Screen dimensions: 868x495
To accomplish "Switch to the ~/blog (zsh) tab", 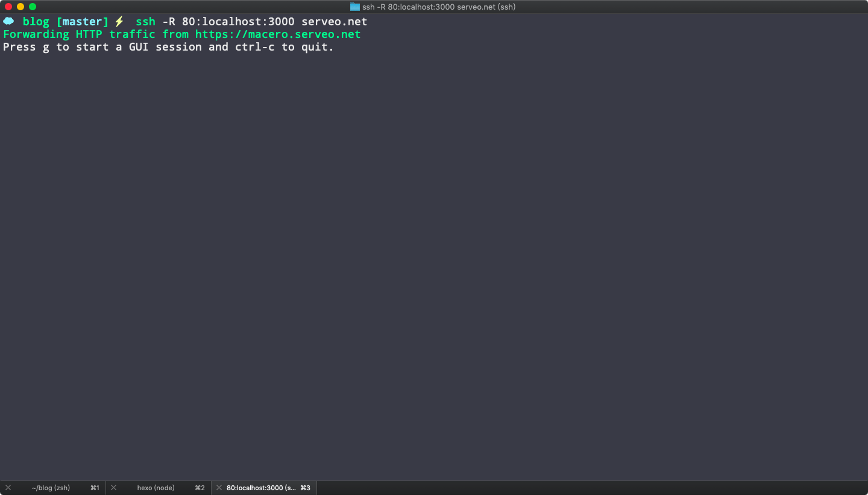I will [51, 488].
